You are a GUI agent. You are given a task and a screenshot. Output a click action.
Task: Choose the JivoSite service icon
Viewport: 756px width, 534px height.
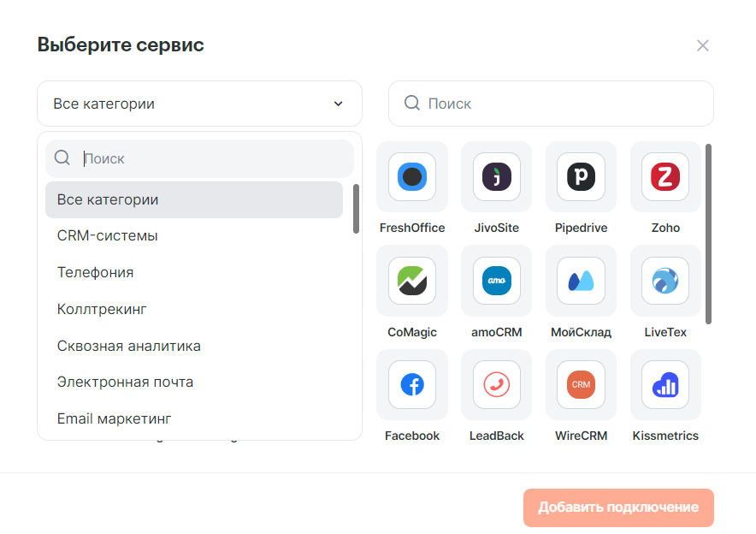tap(496, 177)
